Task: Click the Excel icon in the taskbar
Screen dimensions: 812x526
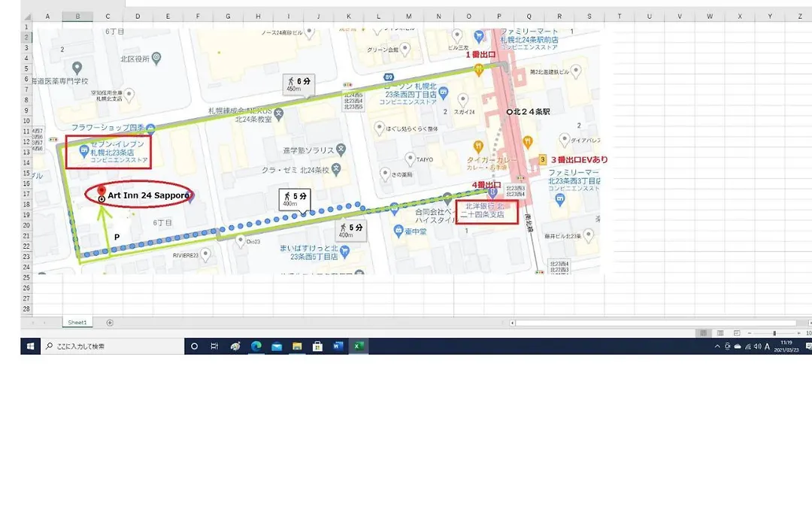Action: tap(359, 346)
